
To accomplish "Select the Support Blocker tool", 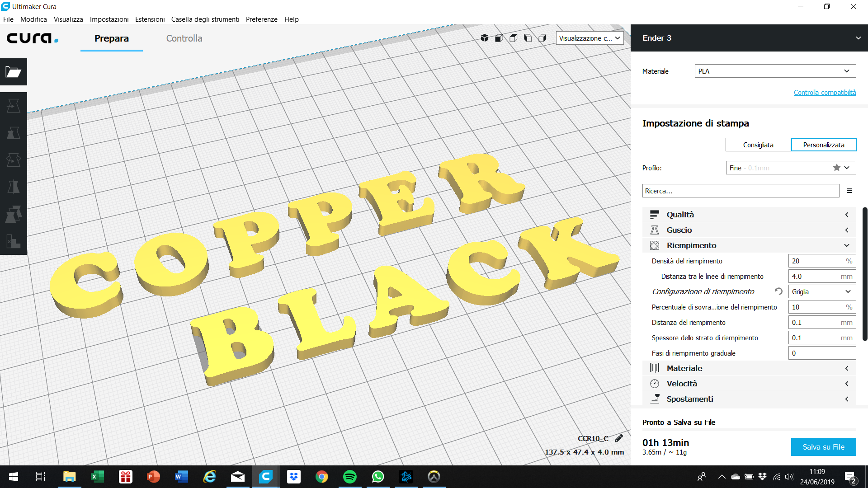I will coord(14,241).
